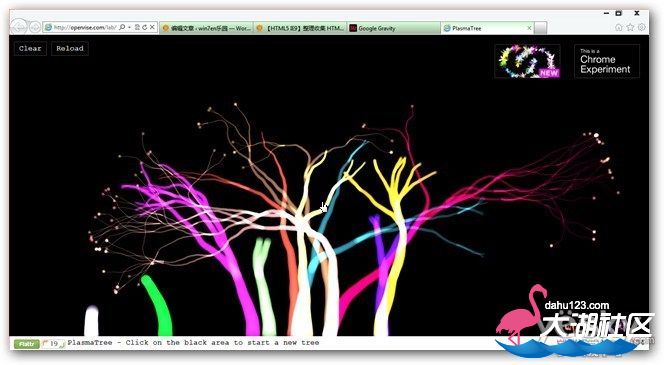Click the Clear button
The height and width of the screenshot is (365, 664).
tap(30, 49)
